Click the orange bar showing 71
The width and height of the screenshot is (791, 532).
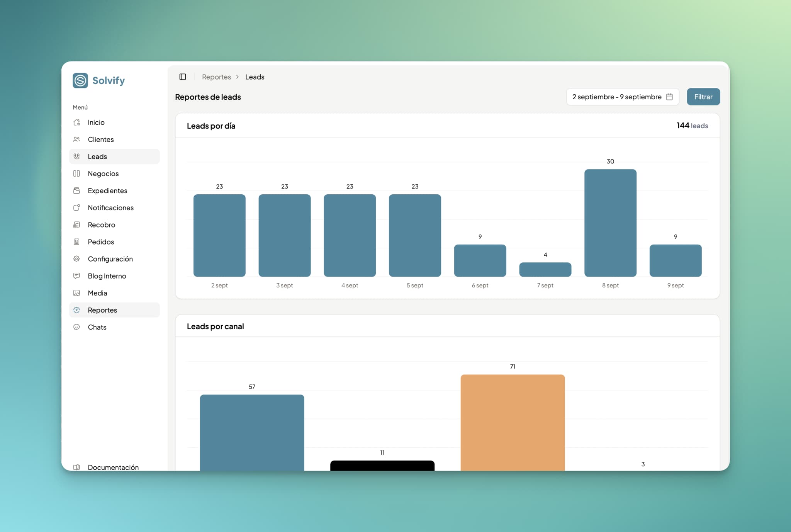513,422
